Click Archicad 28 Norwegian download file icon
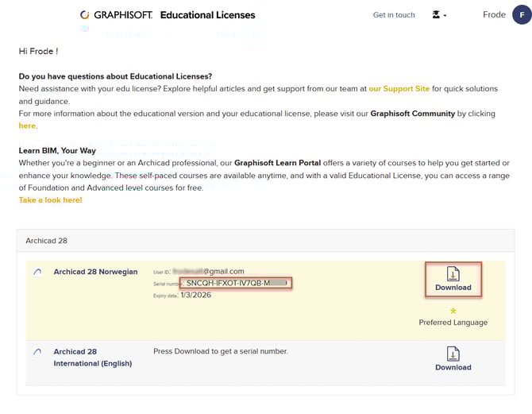Viewport: 532px width, 414px height. tap(453, 273)
